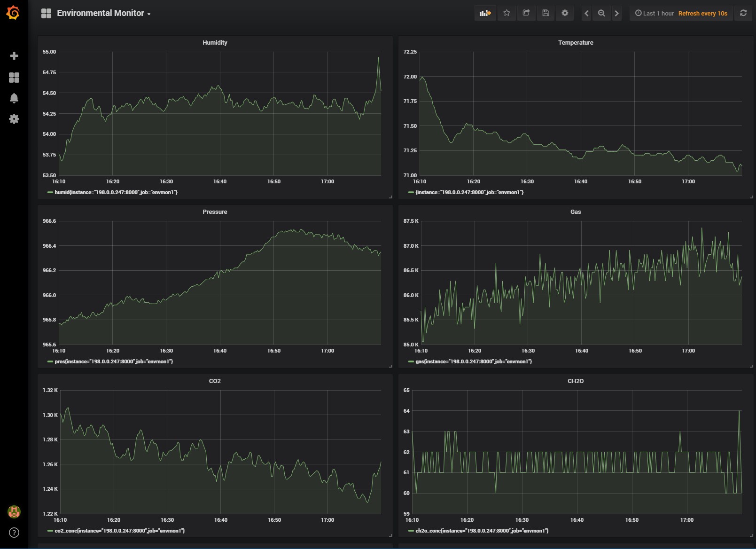The width and height of the screenshot is (756, 549).
Task: Toggle the pres series legend entry
Action: click(114, 361)
